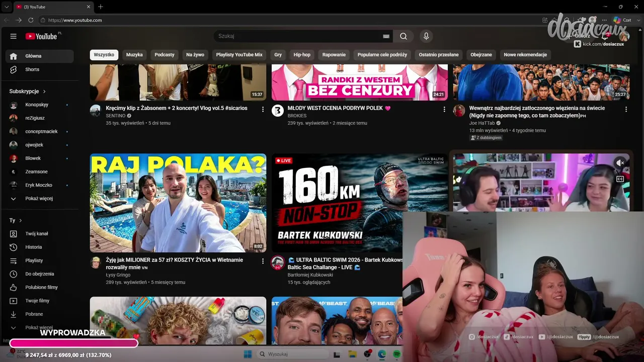This screenshot has height=362, width=644.
Task: Open Łysy Gringo channel avatar
Action: (96, 262)
